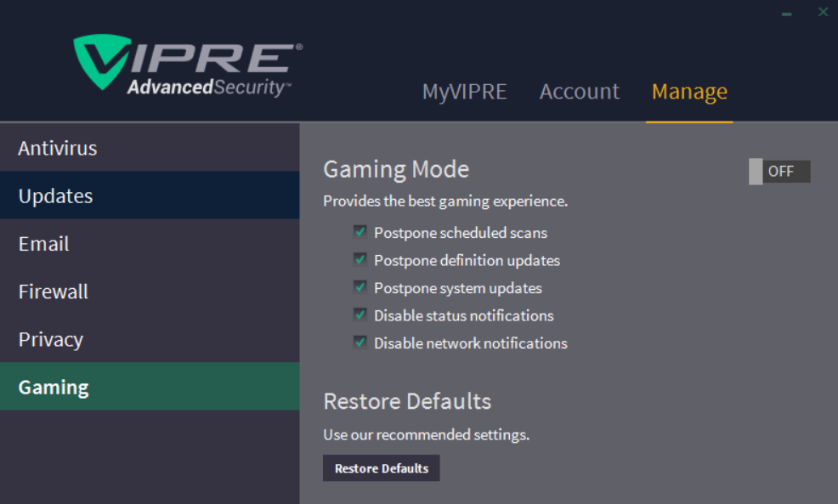Click the Restore Defaults section heading
Viewport: 838px width, 504px height.
407,401
